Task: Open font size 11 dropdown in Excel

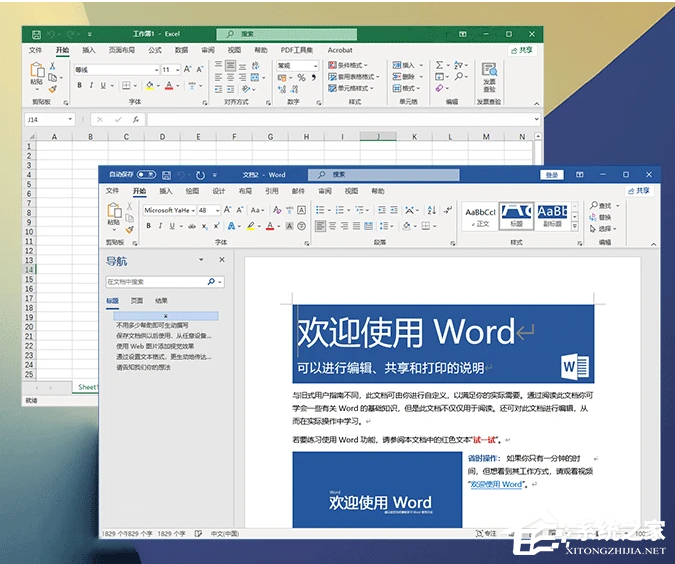Action: 177,70
